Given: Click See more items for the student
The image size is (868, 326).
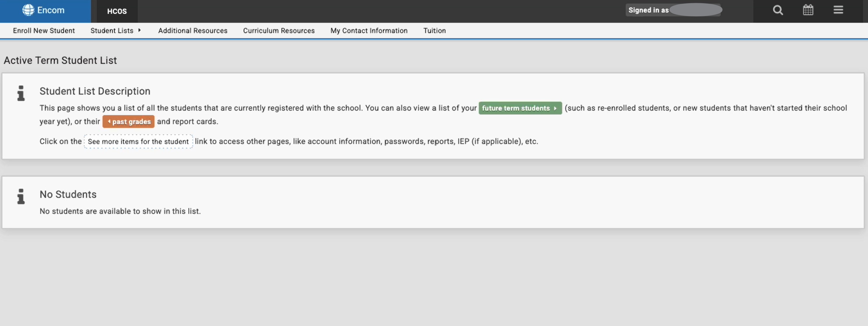Looking at the screenshot, I should click(x=138, y=141).
